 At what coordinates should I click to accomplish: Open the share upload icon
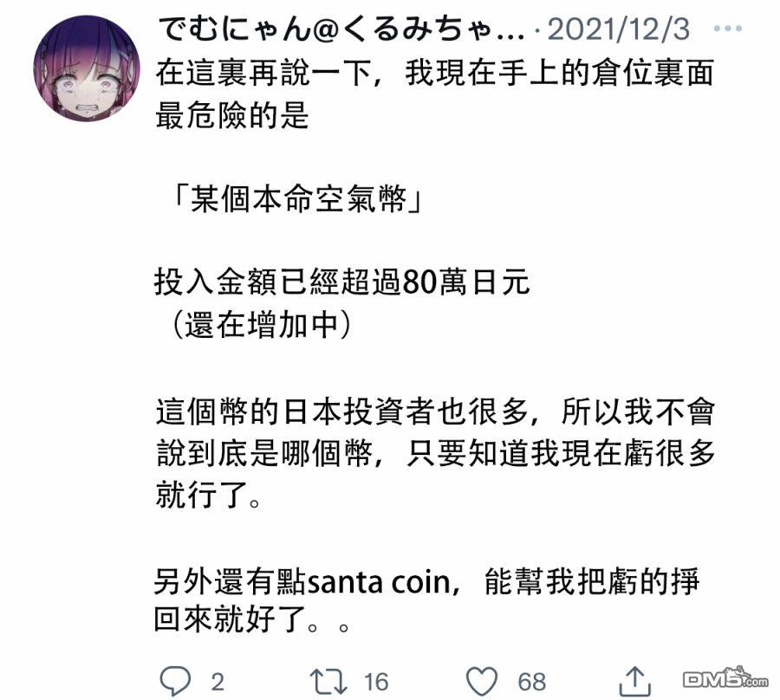tap(634, 681)
